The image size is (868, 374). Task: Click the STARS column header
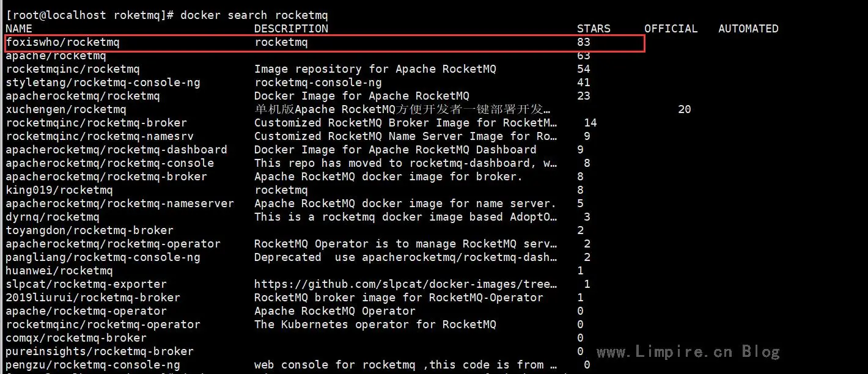594,28
